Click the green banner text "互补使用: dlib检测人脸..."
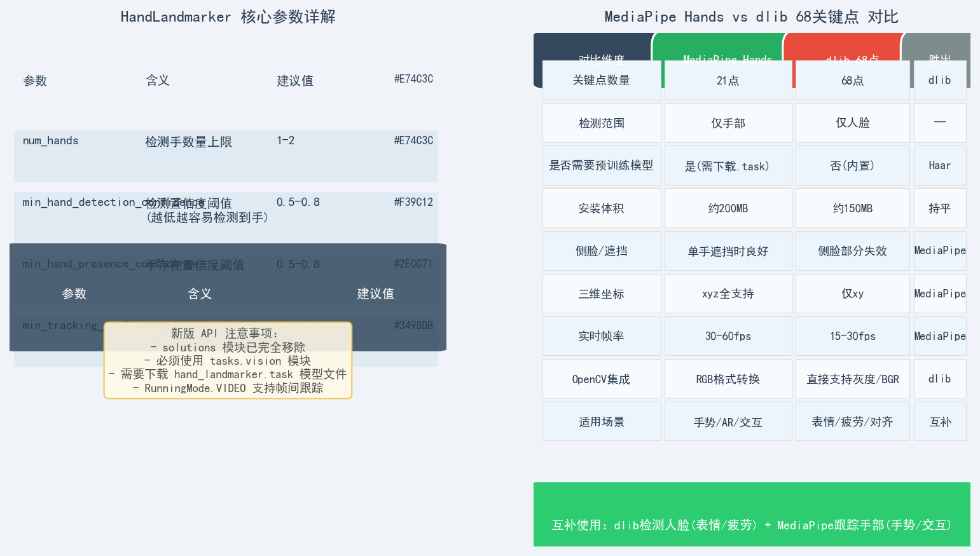Viewport: 980px width, 556px height. [x=752, y=525]
